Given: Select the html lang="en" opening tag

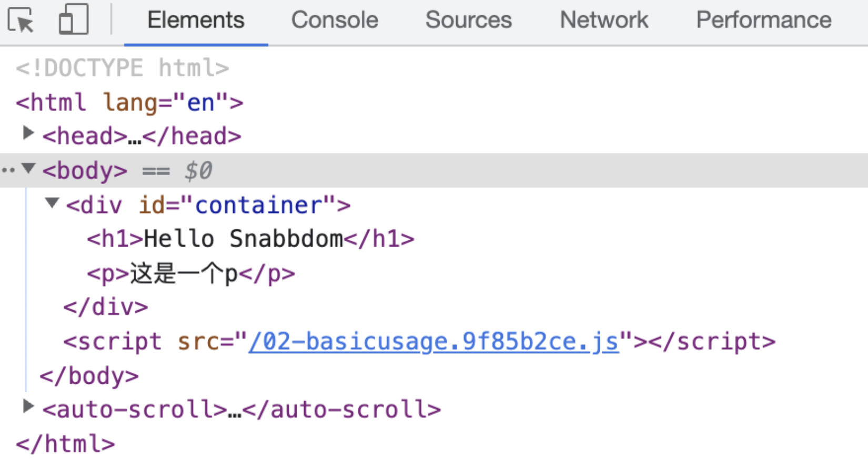Looking at the screenshot, I should click(129, 103).
